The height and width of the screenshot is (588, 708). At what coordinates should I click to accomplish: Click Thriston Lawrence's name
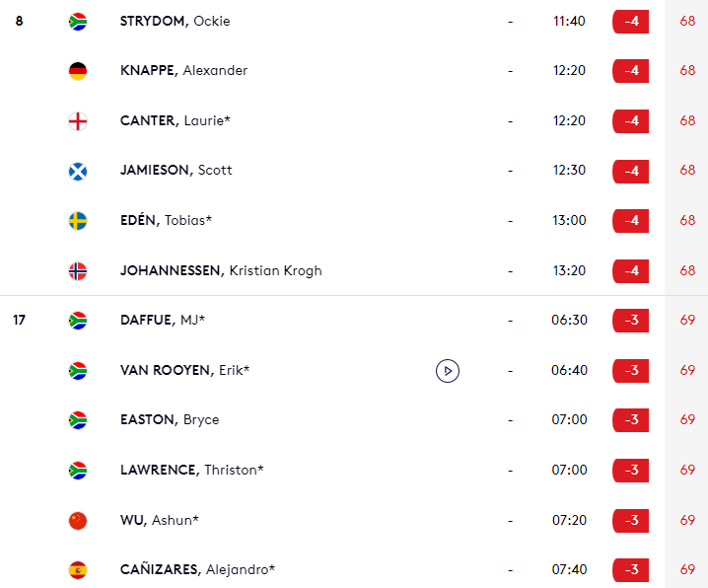pyautogui.click(x=191, y=471)
